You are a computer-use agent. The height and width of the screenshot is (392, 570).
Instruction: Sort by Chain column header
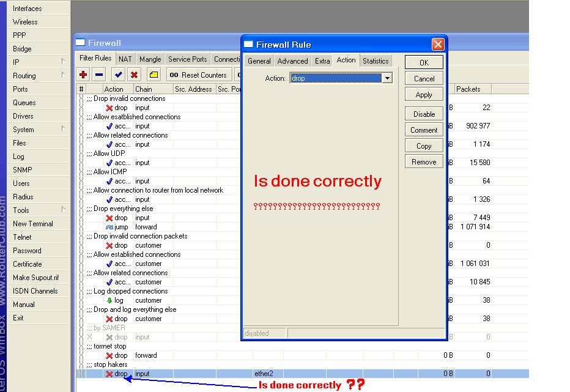(153, 89)
